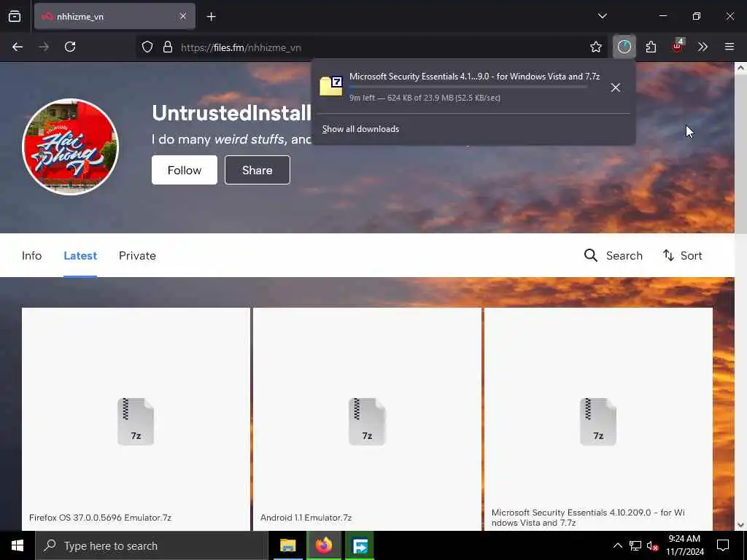Click the padlock site info icon
The image size is (747, 560).
[x=167, y=47]
